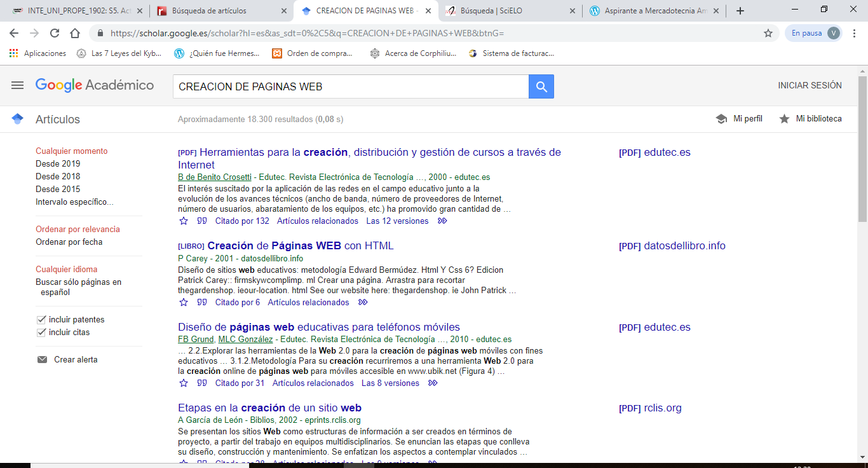This screenshot has height=468, width=868.
Task: Click the INICIAR SESIÓN button
Action: 810,85
